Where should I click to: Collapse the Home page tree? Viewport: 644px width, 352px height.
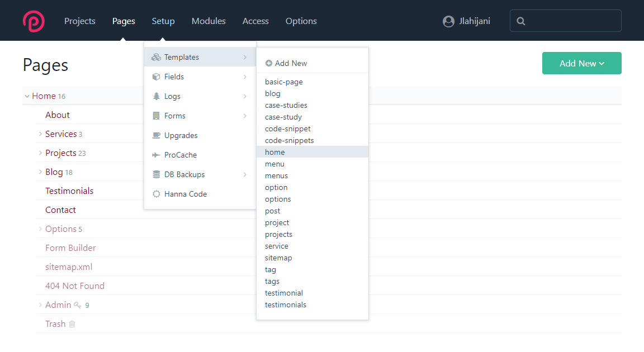point(27,96)
